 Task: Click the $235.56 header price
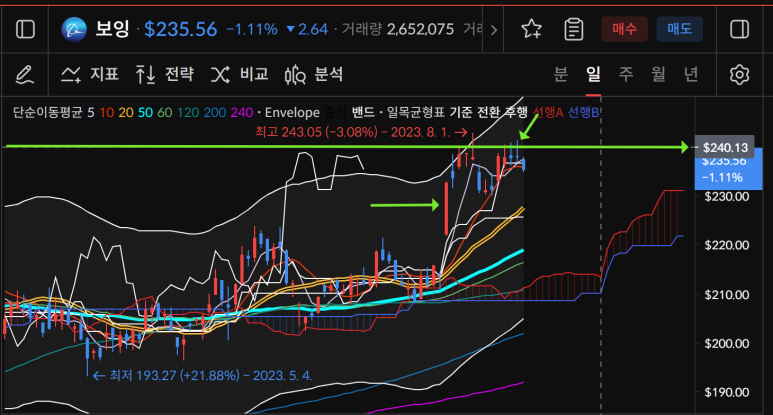coord(180,30)
